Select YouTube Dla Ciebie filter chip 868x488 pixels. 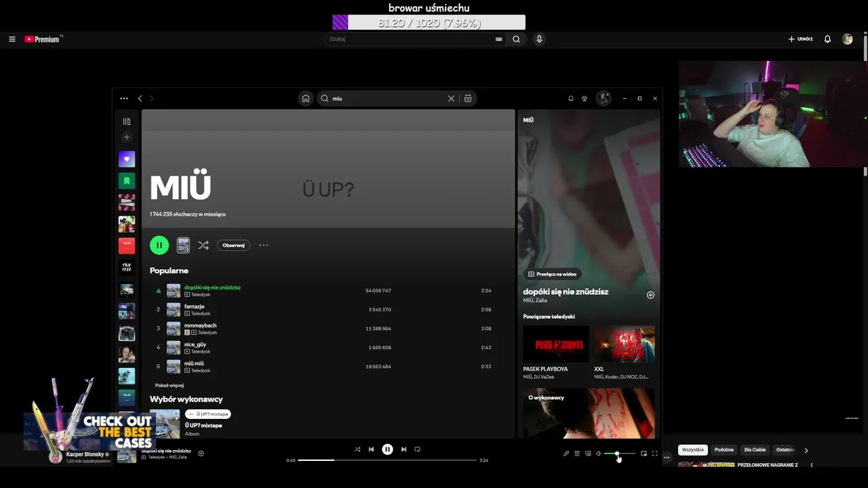coord(755,450)
